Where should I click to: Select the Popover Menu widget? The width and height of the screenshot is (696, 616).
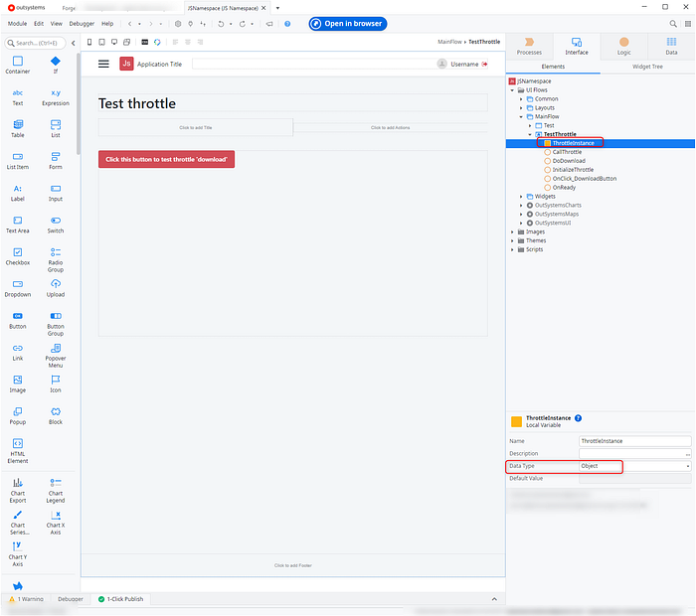pyautogui.click(x=56, y=351)
